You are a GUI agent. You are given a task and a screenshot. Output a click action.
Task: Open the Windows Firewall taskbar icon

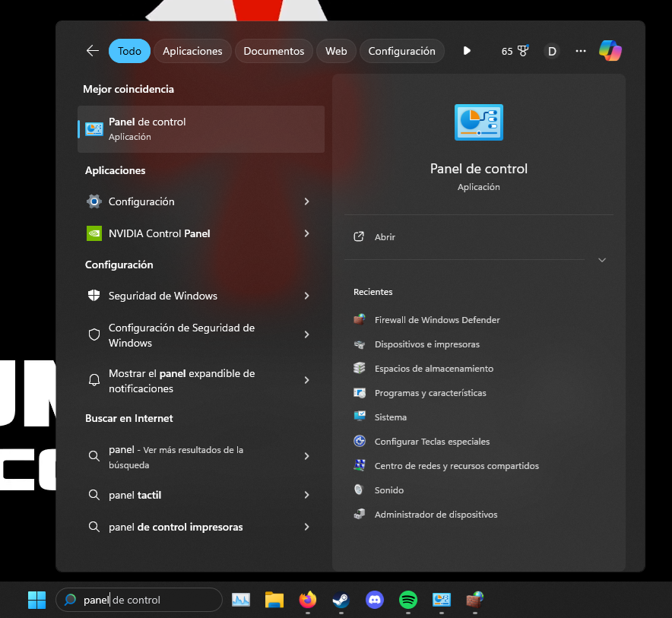(x=475, y=600)
